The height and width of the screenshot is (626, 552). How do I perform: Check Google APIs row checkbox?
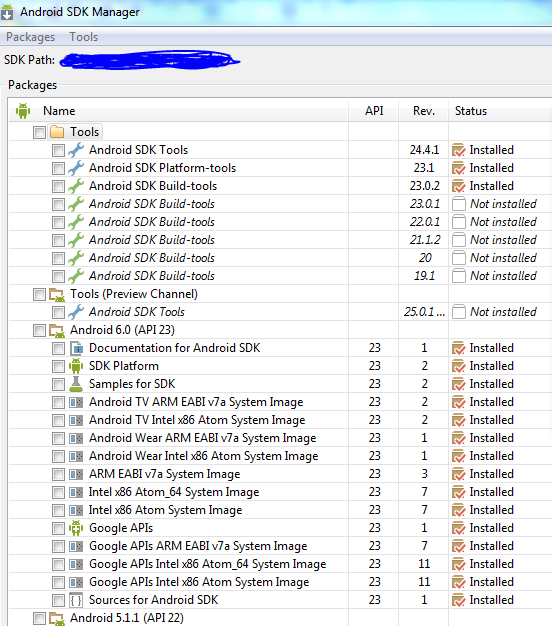tap(58, 529)
